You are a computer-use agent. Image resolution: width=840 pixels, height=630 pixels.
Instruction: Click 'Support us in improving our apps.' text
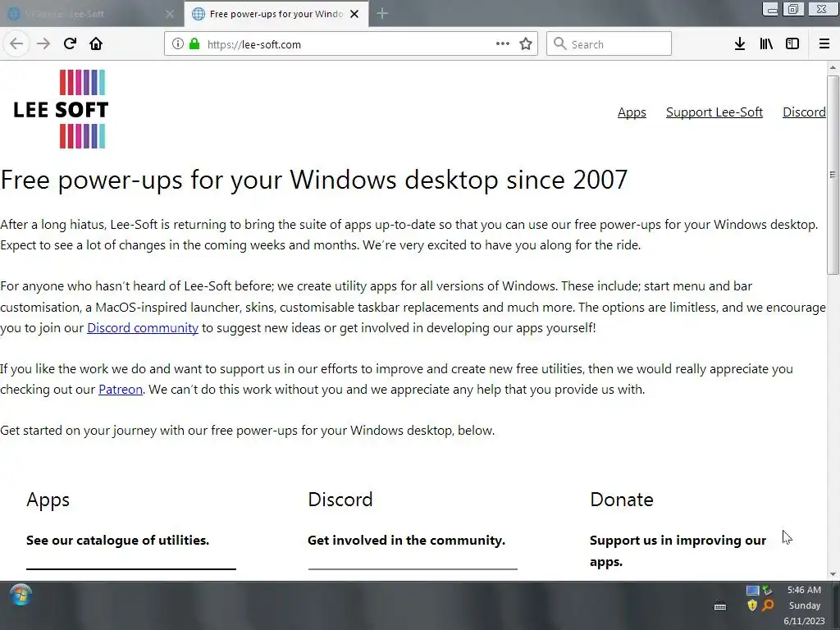tap(678, 550)
